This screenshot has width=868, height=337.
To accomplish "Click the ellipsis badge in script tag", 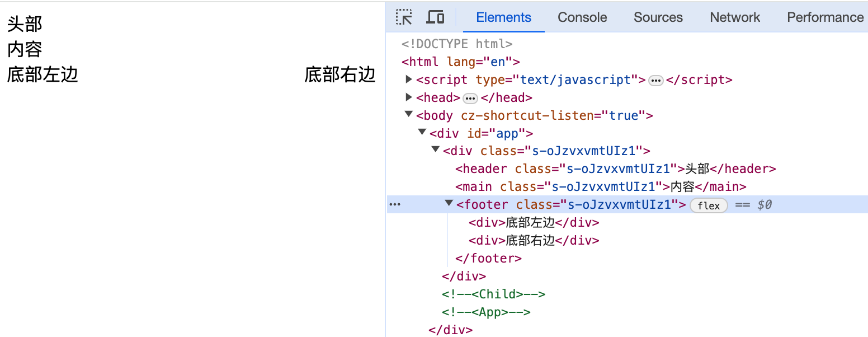I will click(x=655, y=81).
